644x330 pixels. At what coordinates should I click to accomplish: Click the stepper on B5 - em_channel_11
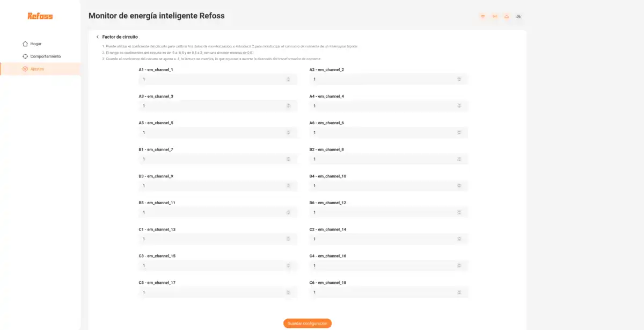tap(288, 212)
